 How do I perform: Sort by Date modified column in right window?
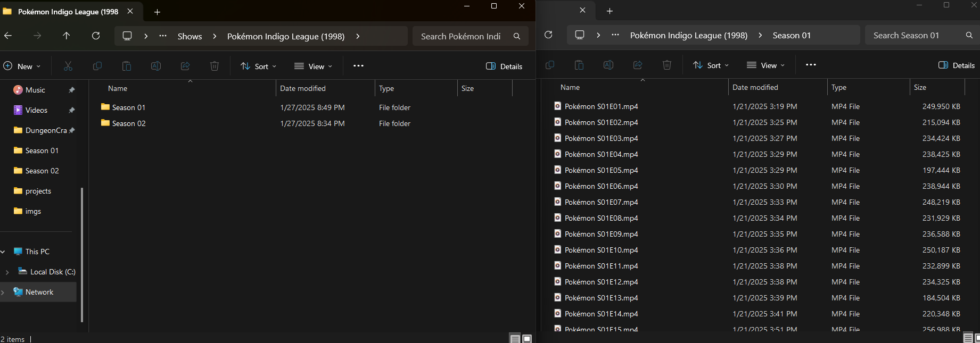coord(755,87)
